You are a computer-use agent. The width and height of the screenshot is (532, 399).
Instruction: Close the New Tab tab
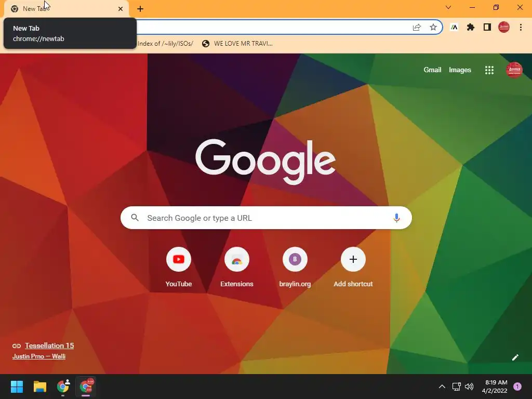tap(121, 9)
